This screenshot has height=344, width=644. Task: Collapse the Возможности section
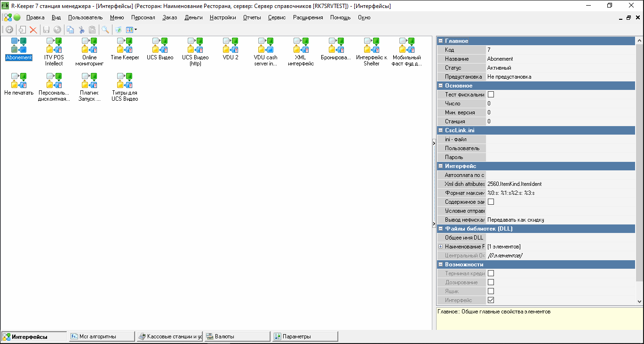[440, 264]
